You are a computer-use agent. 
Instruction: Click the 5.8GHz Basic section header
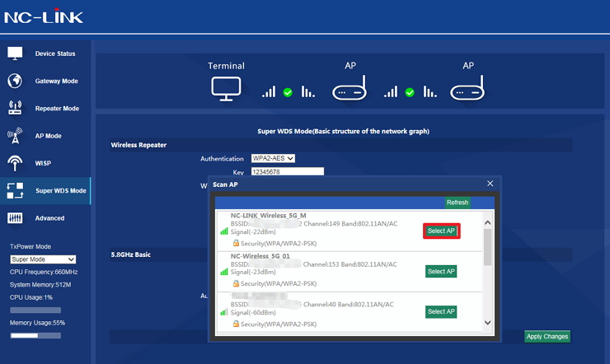coord(131,254)
